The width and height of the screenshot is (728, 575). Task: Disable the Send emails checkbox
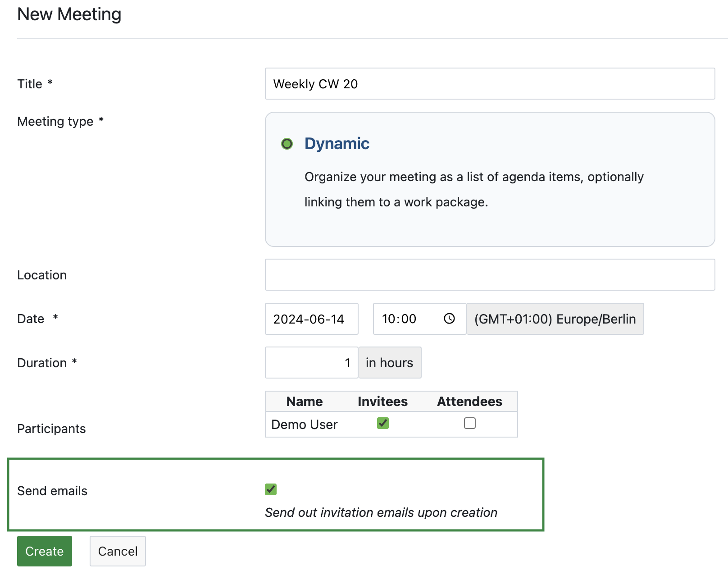tap(271, 489)
